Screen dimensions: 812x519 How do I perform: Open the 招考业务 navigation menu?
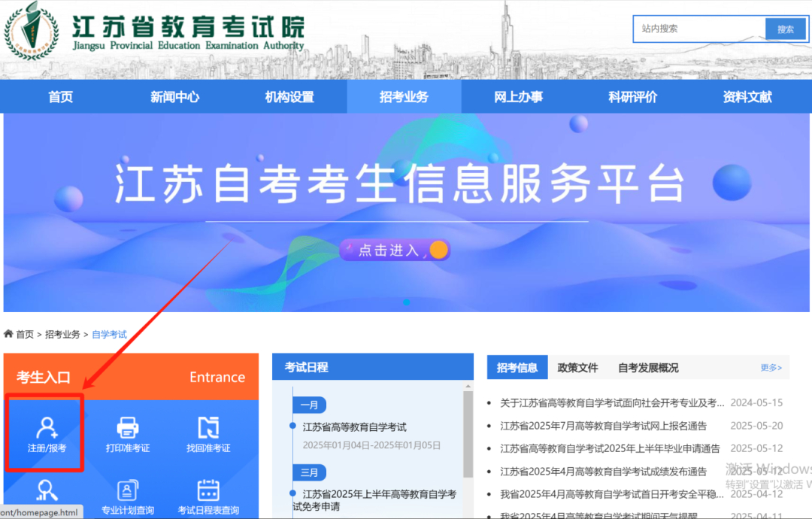coord(404,97)
